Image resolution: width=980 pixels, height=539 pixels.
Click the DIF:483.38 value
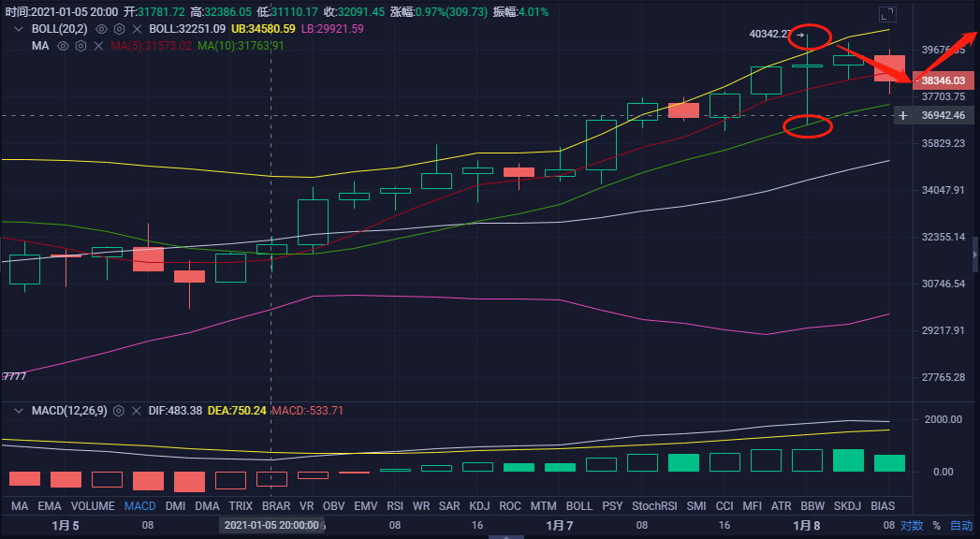(175, 411)
